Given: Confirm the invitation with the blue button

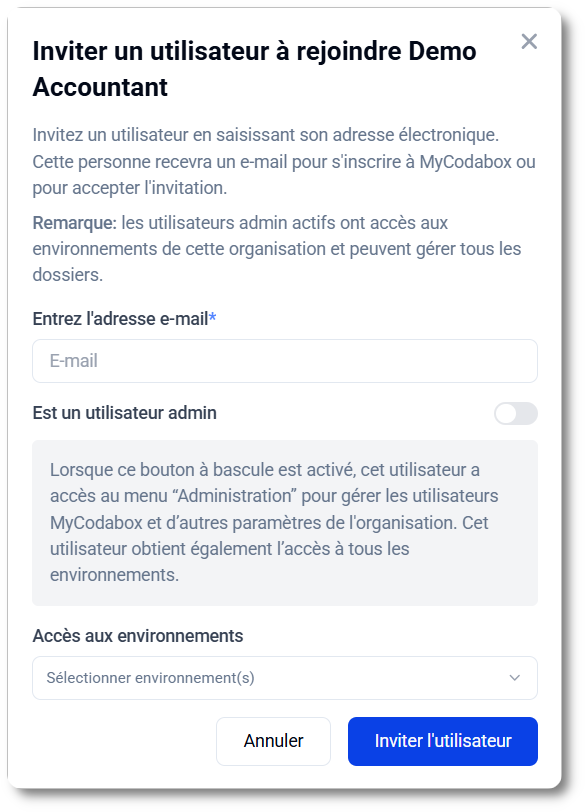Looking at the screenshot, I should 442,741.
